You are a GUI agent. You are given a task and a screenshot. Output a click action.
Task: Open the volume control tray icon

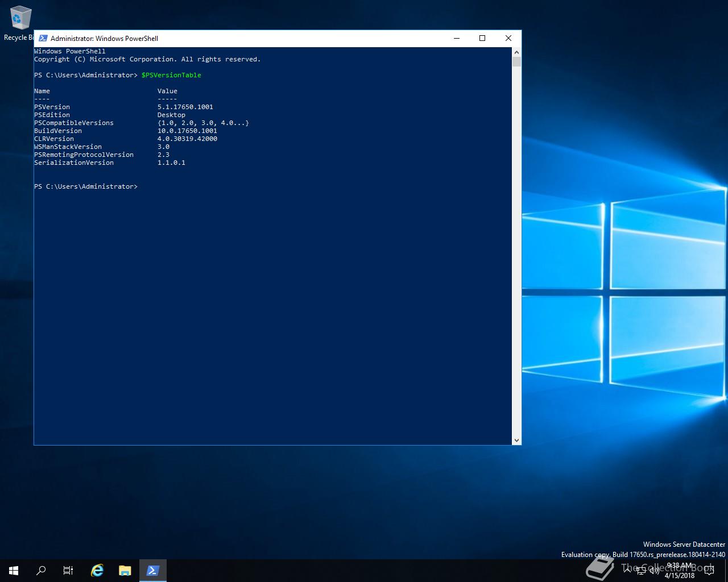click(654, 571)
